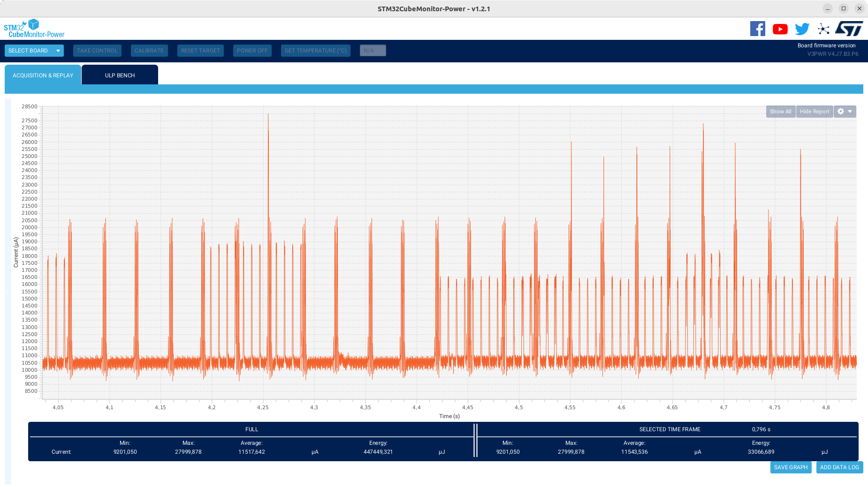Screen dimensions: 868x487
Task: Click the ST logo icon
Action: click(x=849, y=29)
